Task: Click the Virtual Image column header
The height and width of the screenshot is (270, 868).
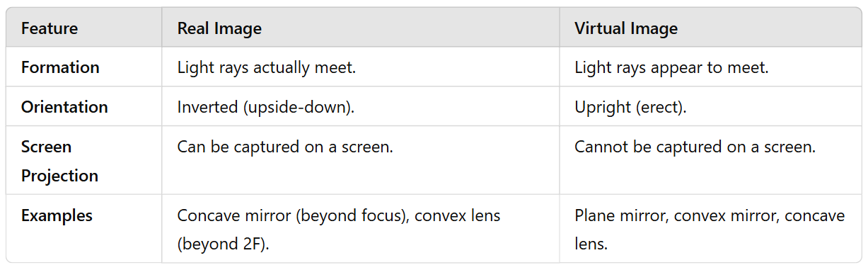Action: (x=626, y=28)
